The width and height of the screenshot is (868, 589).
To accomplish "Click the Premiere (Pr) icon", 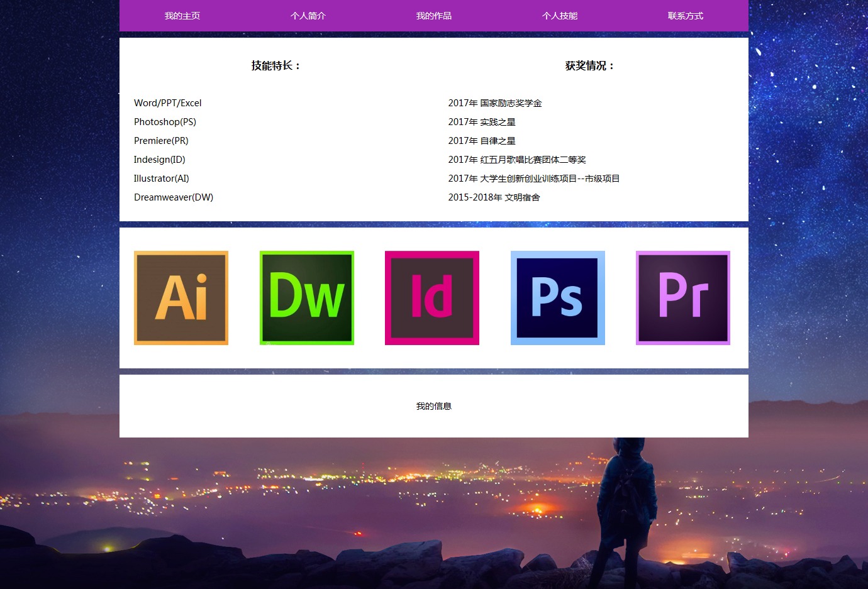I will (683, 298).
